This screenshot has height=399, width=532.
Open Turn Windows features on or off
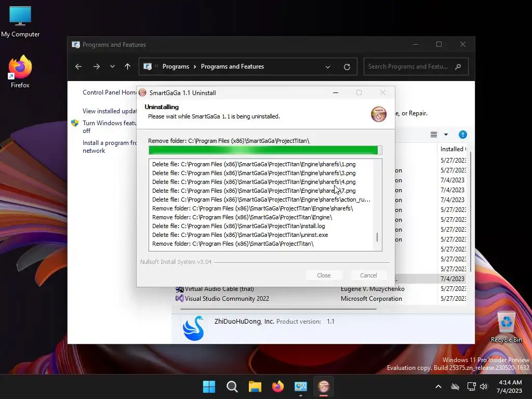click(x=110, y=127)
